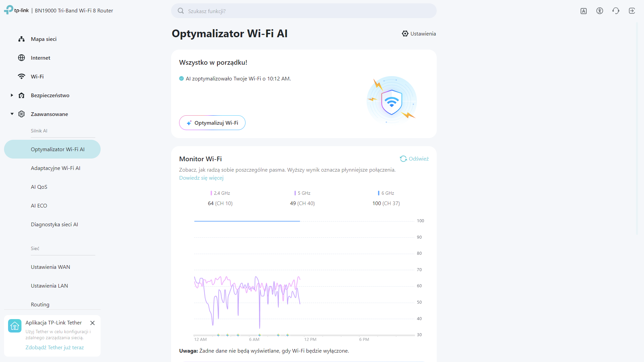Toggle the 2,4 GHz band series in chart
The height and width of the screenshot is (362, 644).
220,193
